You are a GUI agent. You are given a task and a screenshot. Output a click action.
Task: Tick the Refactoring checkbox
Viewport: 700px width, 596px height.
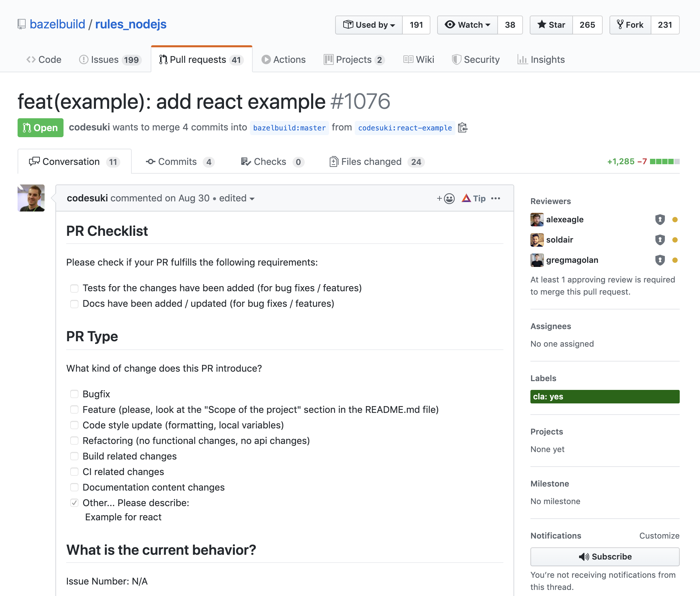[74, 441]
